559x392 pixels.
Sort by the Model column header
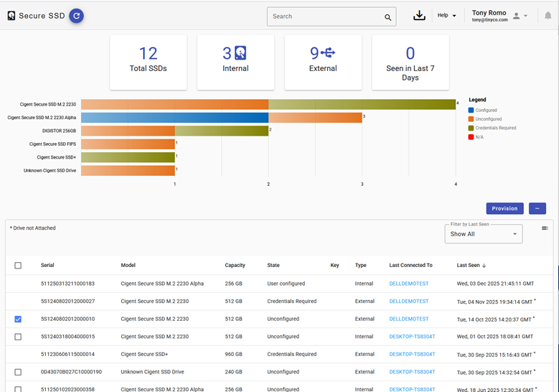tap(128, 265)
